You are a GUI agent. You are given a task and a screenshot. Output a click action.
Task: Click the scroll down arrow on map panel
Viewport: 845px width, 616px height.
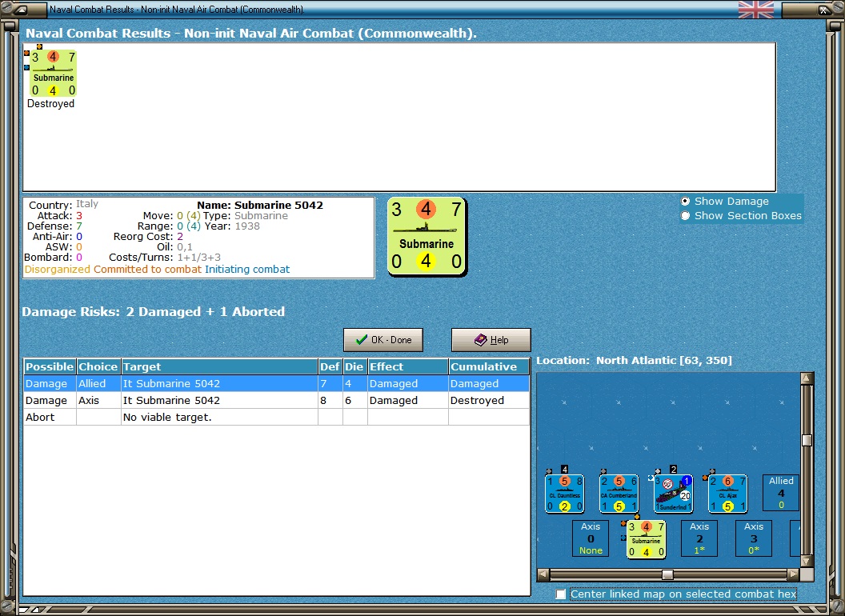[807, 561]
